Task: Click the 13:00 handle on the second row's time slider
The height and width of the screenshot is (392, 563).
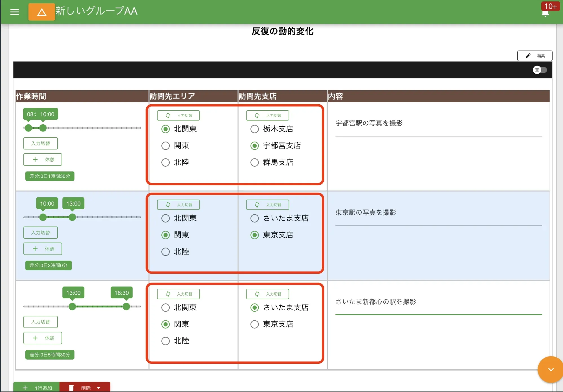Action: pyautogui.click(x=72, y=217)
